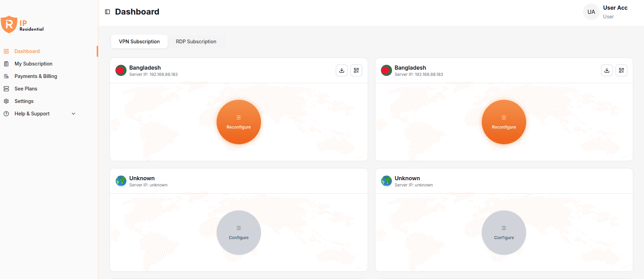Toggle the sidebar collapse icon beside Dashboard

coord(107,12)
